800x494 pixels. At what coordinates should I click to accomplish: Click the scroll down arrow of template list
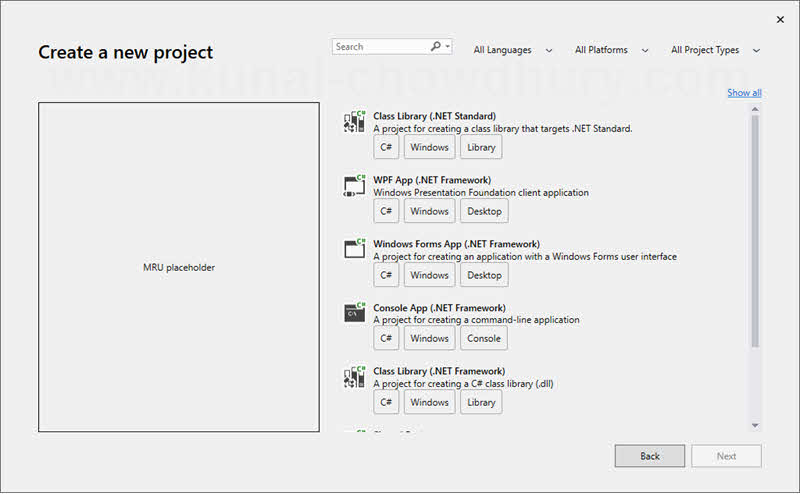pyautogui.click(x=755, y=425)
